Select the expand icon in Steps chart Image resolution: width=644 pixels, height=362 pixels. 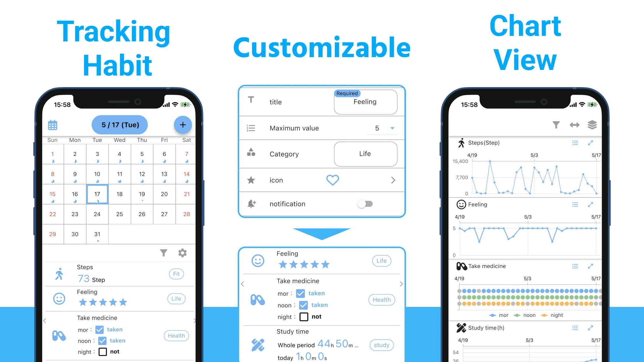pos(591,142)
